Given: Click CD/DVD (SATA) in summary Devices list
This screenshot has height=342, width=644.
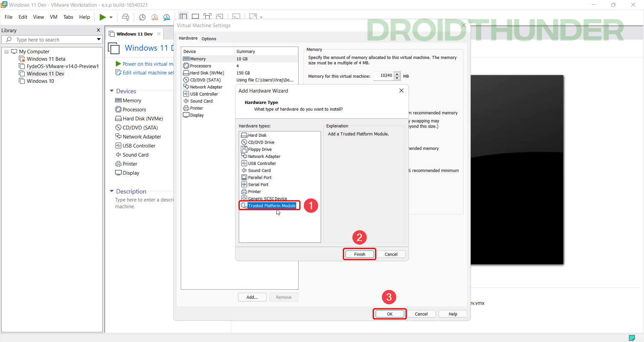Looking at the screenshot, I should pos(140,128).
